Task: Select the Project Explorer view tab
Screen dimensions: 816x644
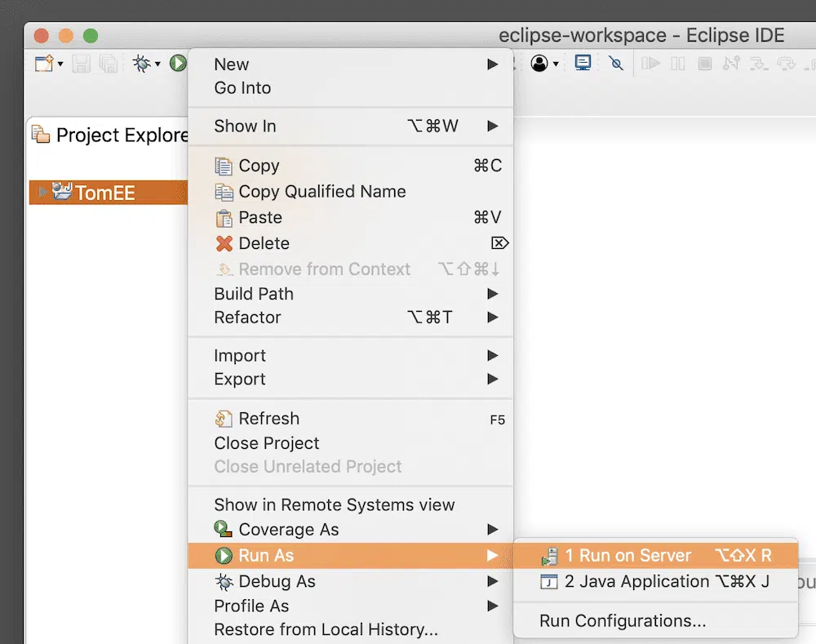Action: [x=111, y=135]
